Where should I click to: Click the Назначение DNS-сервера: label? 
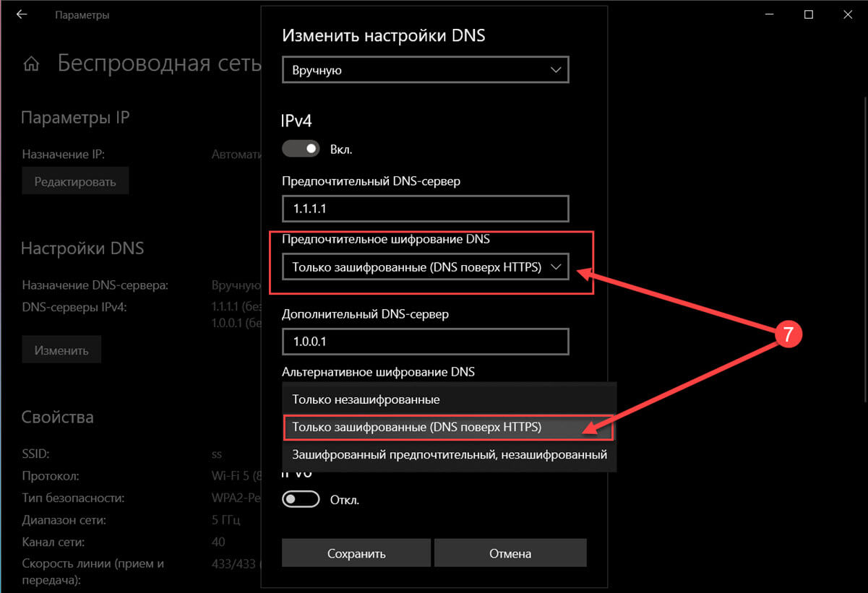(x=95, y=285)
